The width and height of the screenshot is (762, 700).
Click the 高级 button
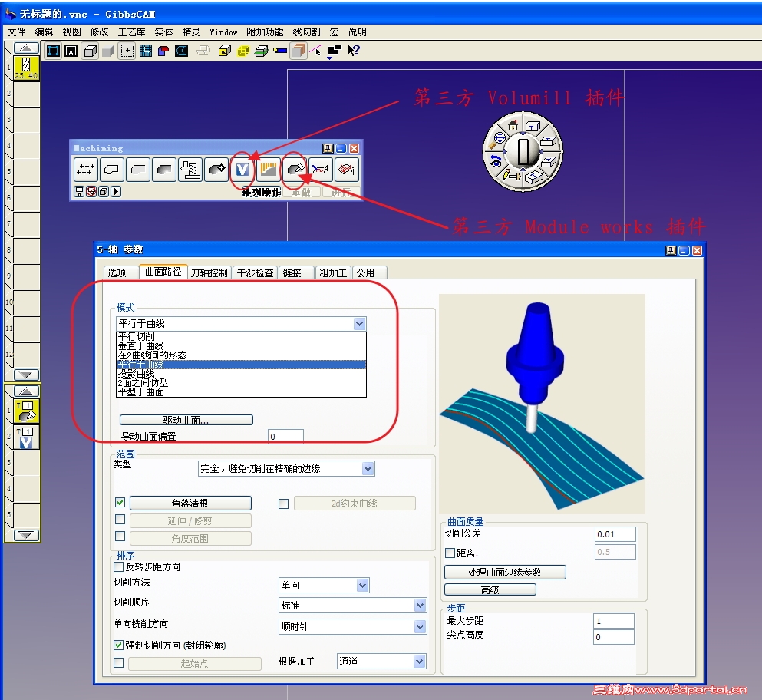[x=490, y=589]
